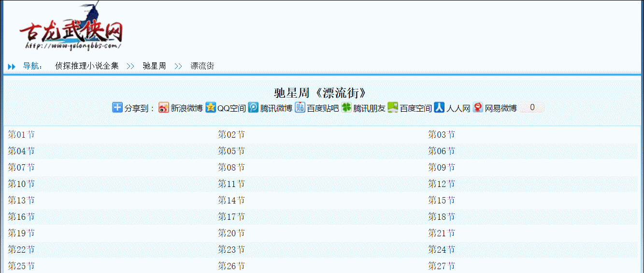
Task: Click the 百度空间 share icon
Action: click(393, 108)
